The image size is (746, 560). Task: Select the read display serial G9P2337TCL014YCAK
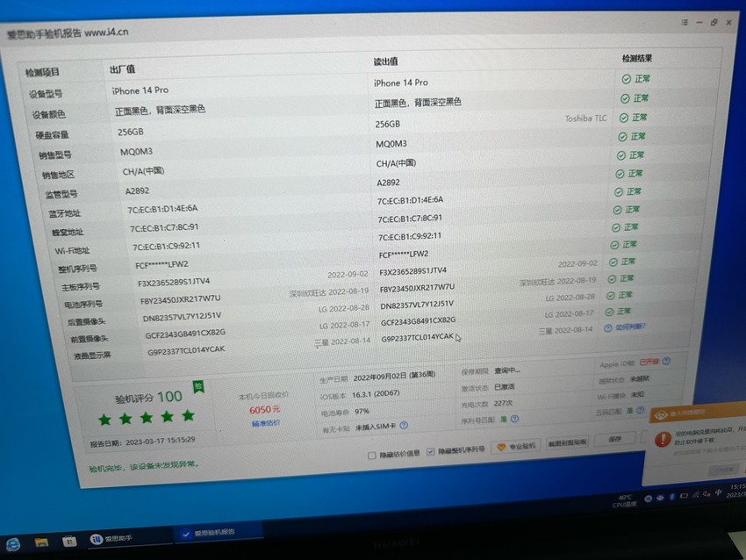[x=417, y=337]
